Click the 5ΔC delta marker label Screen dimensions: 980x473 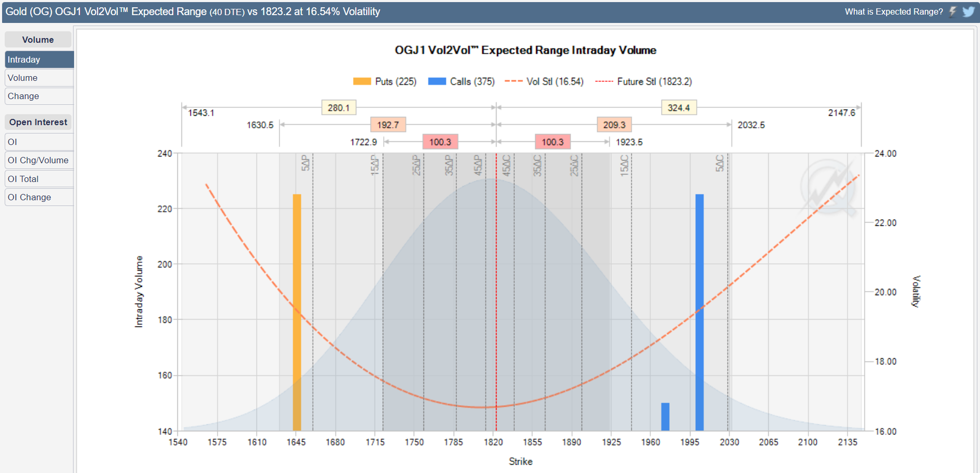720,163
